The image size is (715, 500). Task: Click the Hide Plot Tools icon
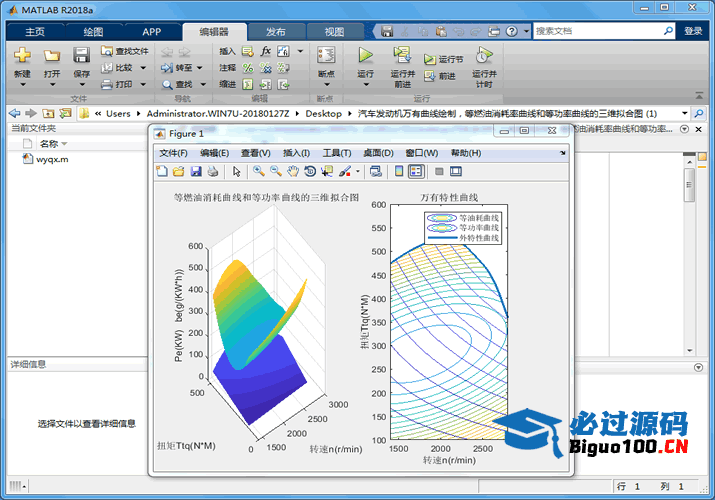439,171
